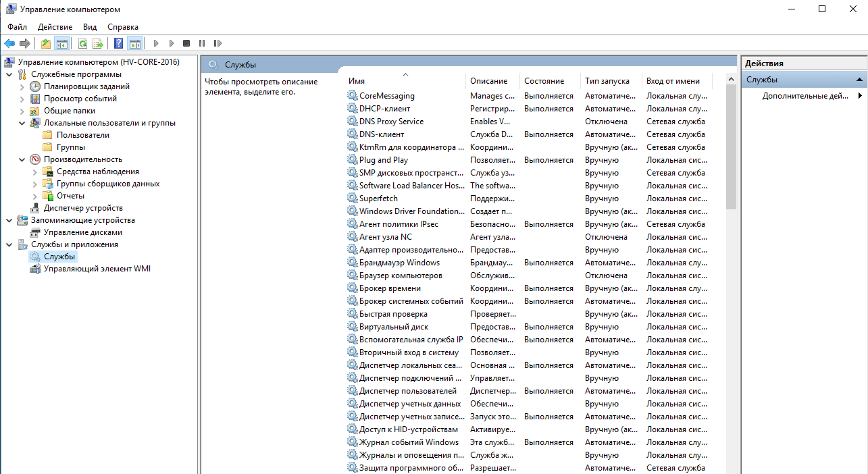868x474 pixels.
Task: Collapse the Производительность tree node
Action: point(22,159)
